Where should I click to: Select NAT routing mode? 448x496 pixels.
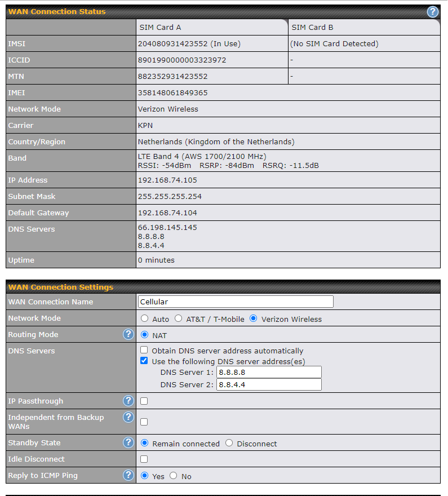[144, 335]
